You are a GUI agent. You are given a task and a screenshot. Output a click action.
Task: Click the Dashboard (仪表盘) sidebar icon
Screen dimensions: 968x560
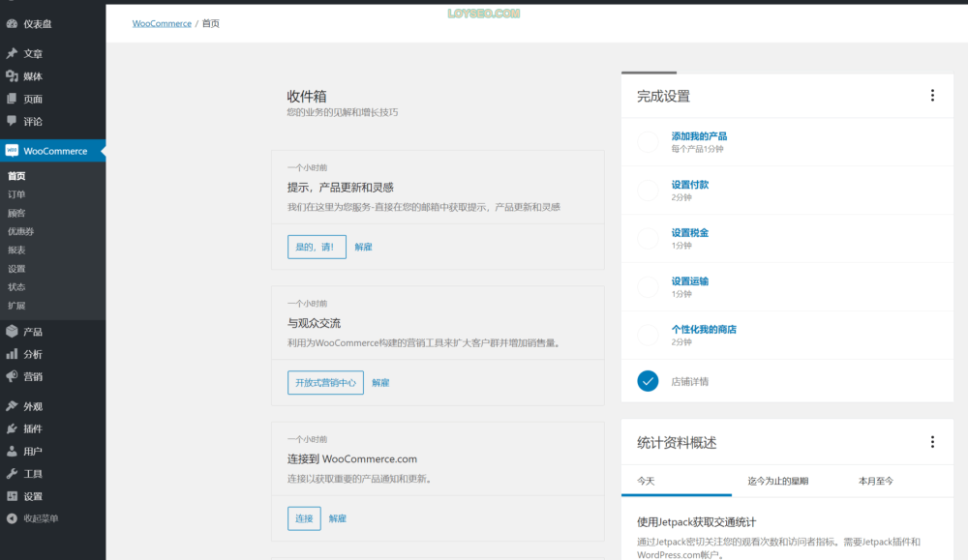tap(12, 24)
